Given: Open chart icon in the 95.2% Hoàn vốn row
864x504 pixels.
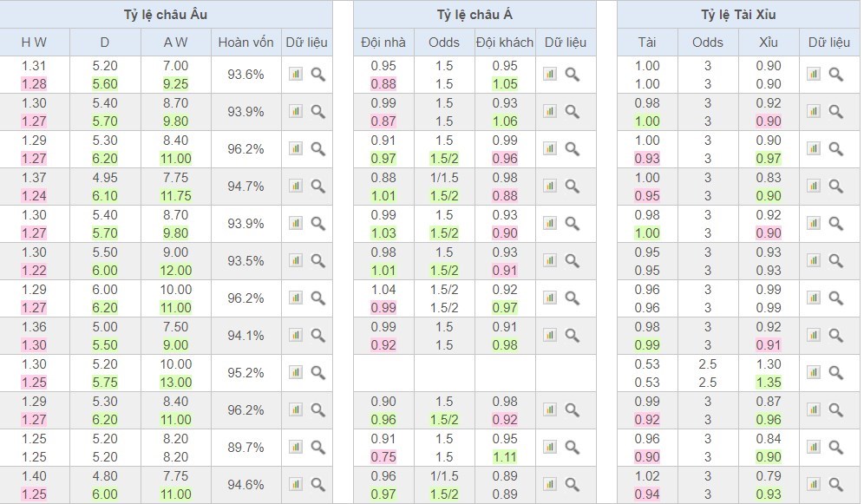Looking at the screenshot, I should pyautogui.click(x=295, y=373).
